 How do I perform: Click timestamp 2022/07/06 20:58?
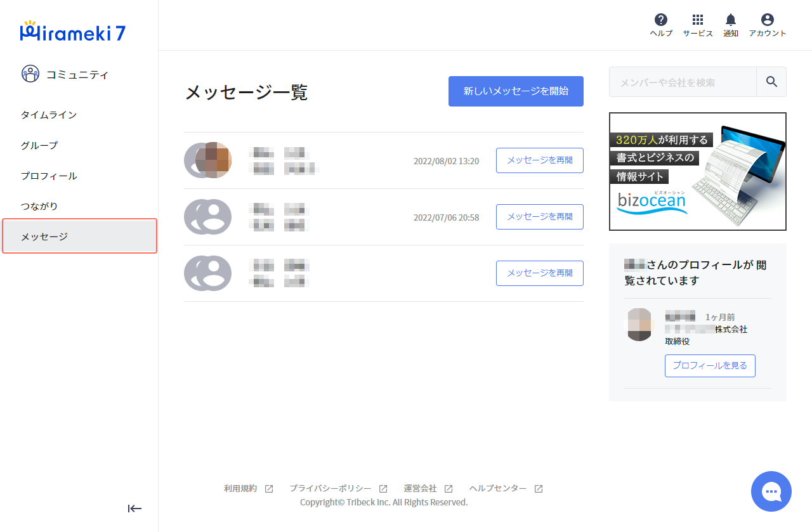click(x=447, y=217)
